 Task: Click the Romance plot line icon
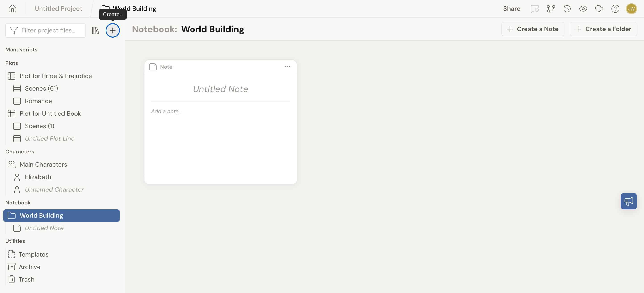[17, 101]
